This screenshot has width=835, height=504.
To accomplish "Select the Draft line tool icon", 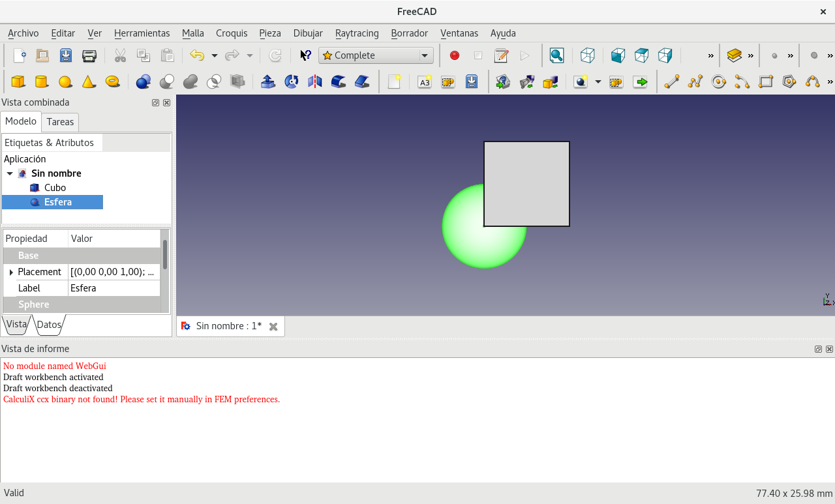I will pyautogui.click(x=672, y=82).
